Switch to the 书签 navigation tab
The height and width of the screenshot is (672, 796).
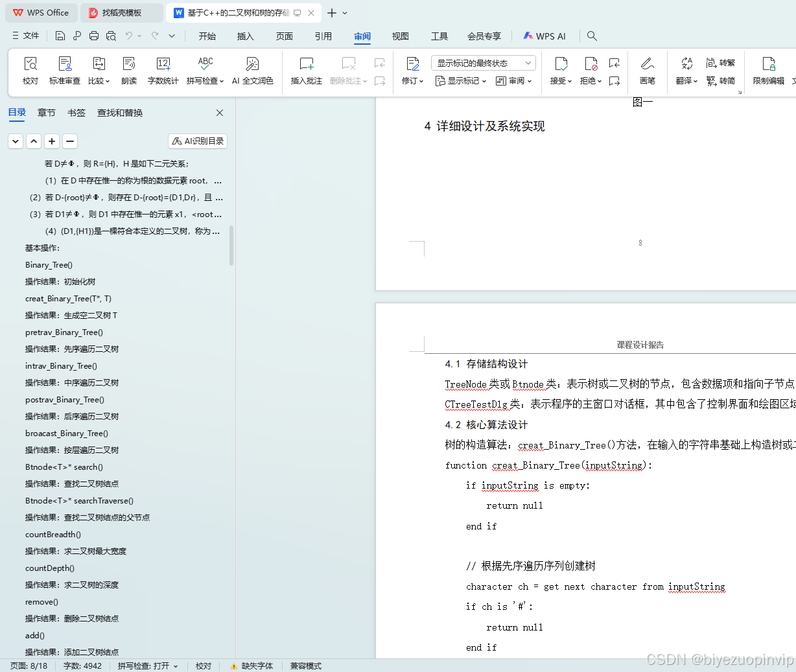[76, 113]
